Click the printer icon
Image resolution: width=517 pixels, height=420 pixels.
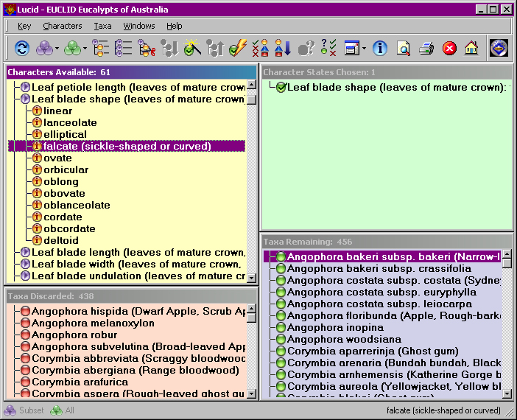[426, 49]
